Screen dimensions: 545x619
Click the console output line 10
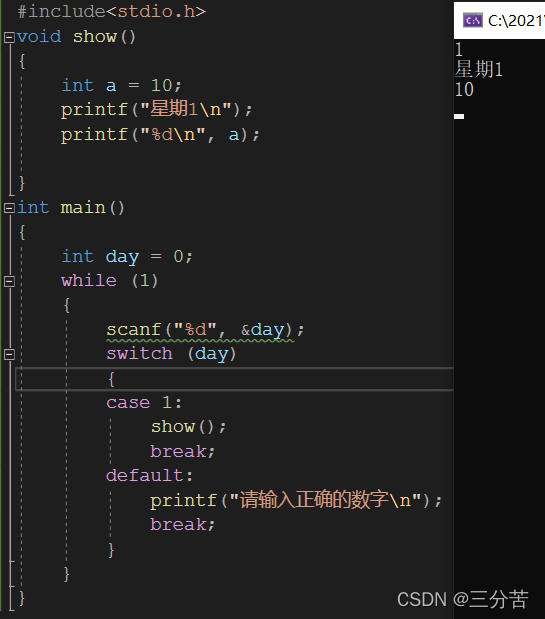(464, 90)
